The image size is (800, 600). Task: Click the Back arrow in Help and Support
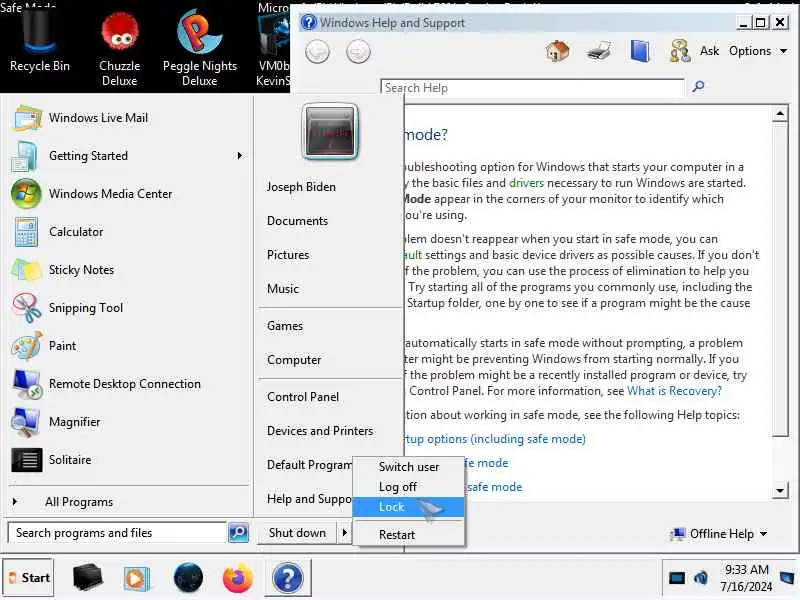click(x=317, y=52)
